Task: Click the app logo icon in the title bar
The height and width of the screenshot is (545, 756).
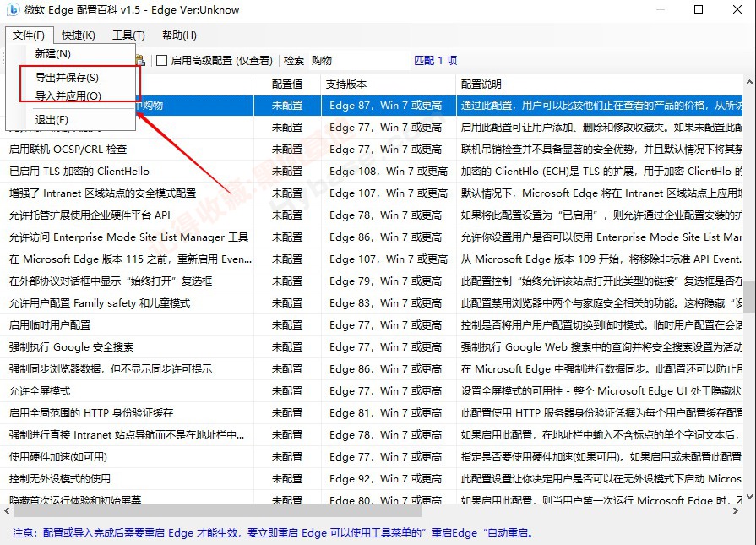Action: (13, 9)
